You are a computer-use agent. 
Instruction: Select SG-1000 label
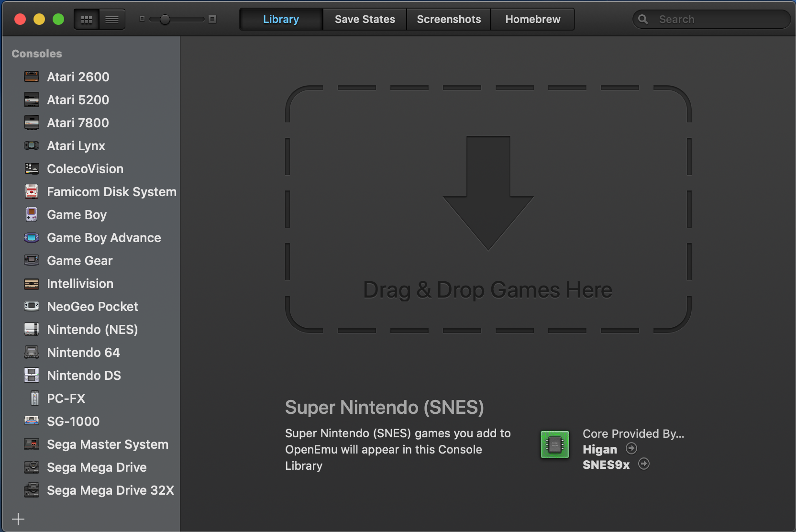(73, 421)
